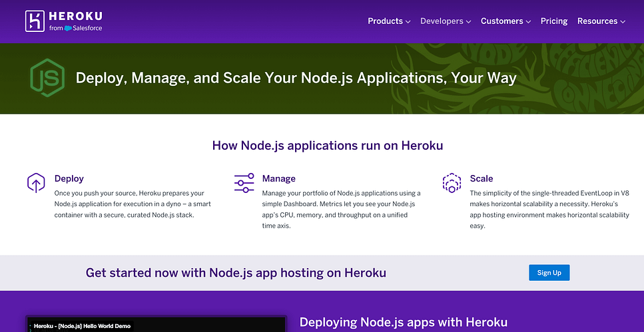This screenshot has height=332, width=644.
Task: Expand the Customers navigation dropdown
Action: coord(505,21)
